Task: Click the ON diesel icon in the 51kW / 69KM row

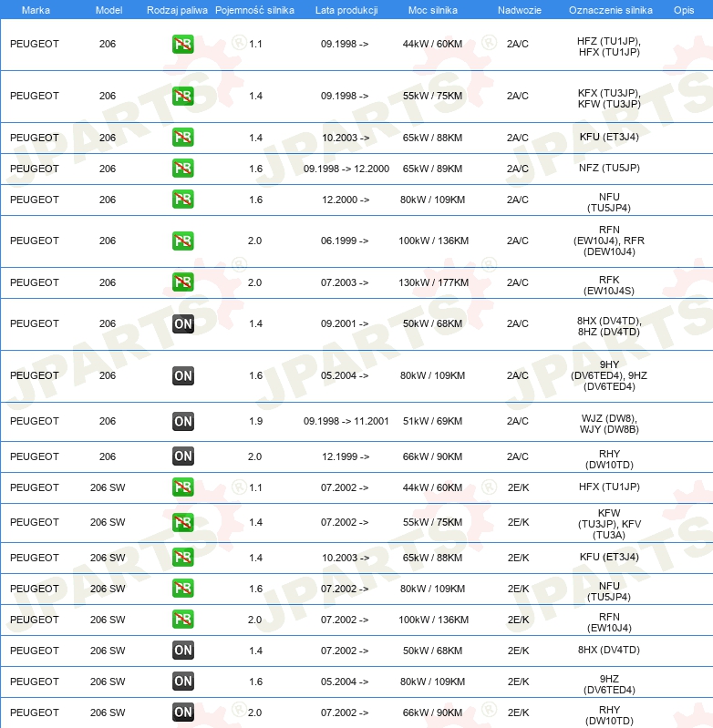Action: click(x=183, y=421)
